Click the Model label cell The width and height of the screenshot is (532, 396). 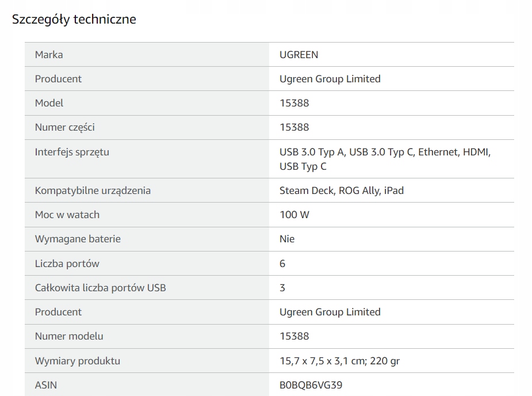pyautogui.click(x=49, y=103)
